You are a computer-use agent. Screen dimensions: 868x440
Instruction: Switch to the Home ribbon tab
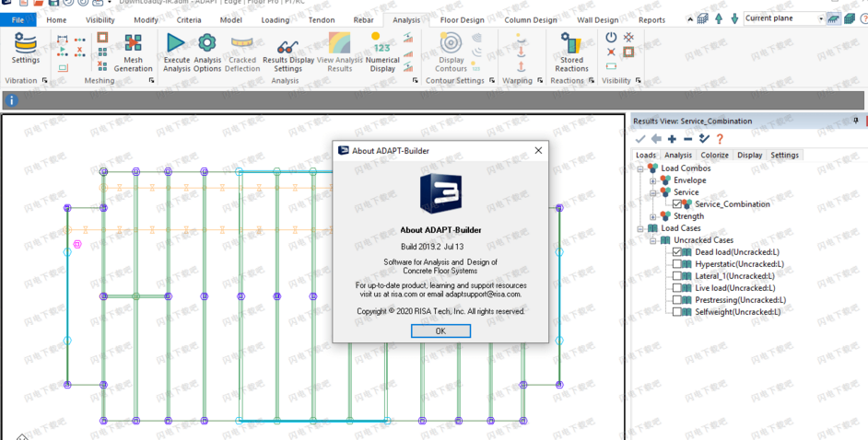pyautogui.click(x=56, y=20)
